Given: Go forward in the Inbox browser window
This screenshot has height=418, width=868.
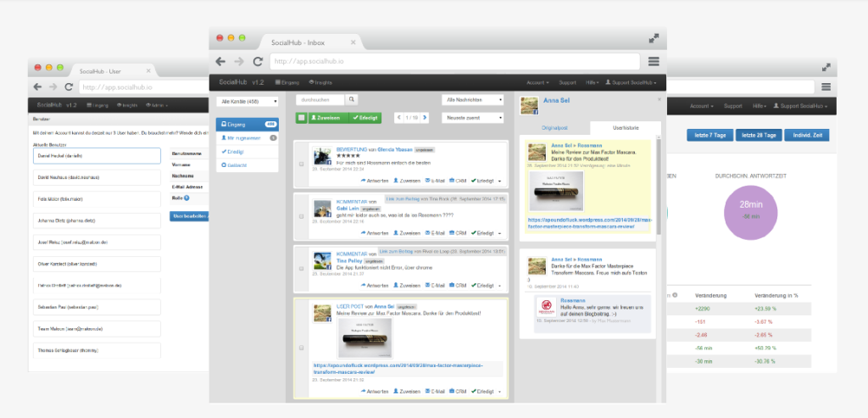Looking at the screenshot, I should [238, 61].
